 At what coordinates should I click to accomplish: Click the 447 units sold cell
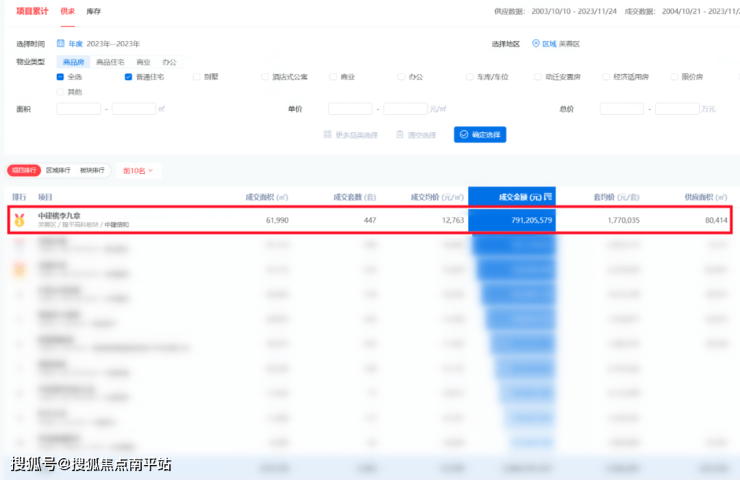(x=370, y=220)
